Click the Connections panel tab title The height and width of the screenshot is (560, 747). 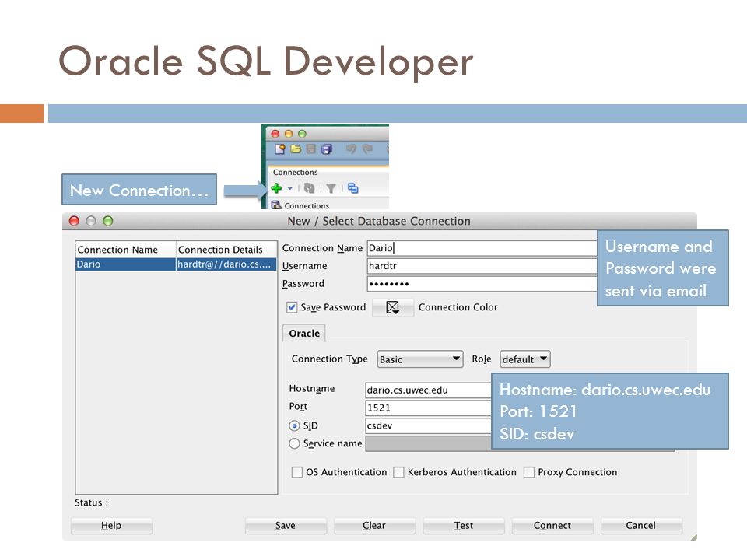[x=296, y=172]
